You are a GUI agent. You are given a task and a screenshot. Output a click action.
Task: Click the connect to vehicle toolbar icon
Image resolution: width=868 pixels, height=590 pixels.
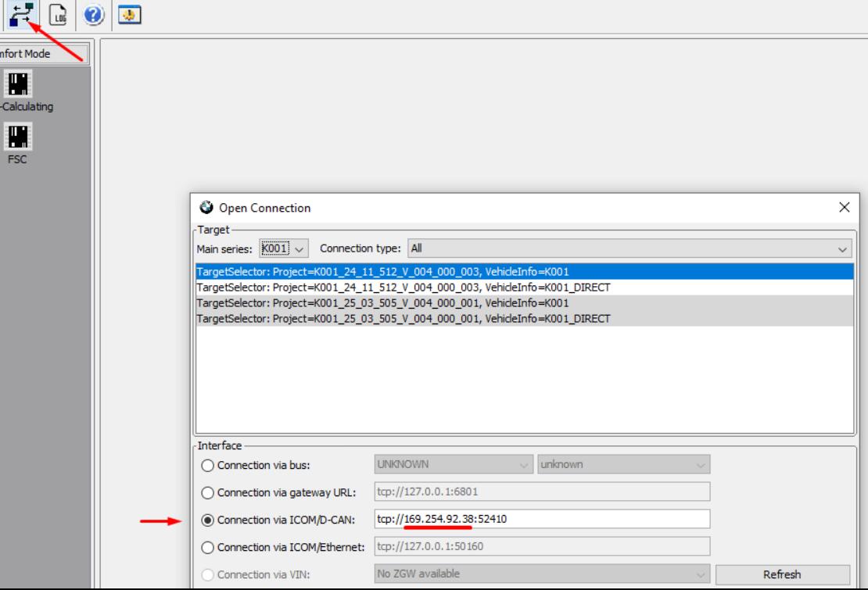21,14
